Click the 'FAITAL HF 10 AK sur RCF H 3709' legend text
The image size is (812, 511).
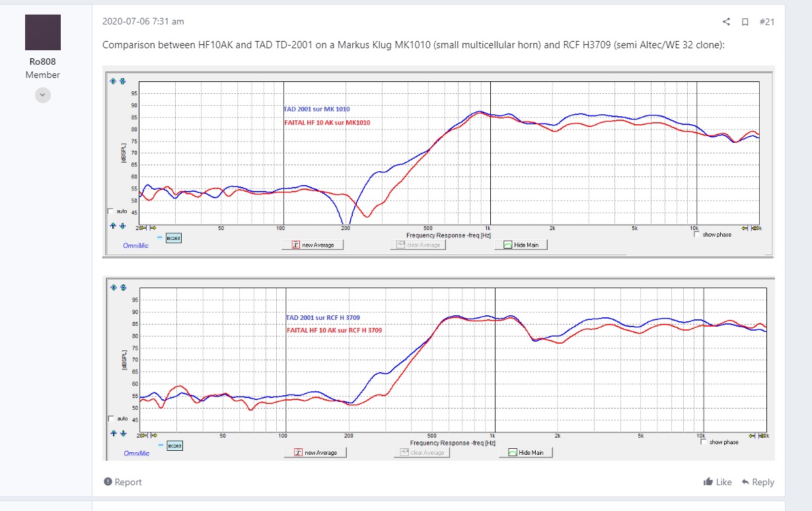(x=334, y=330)
